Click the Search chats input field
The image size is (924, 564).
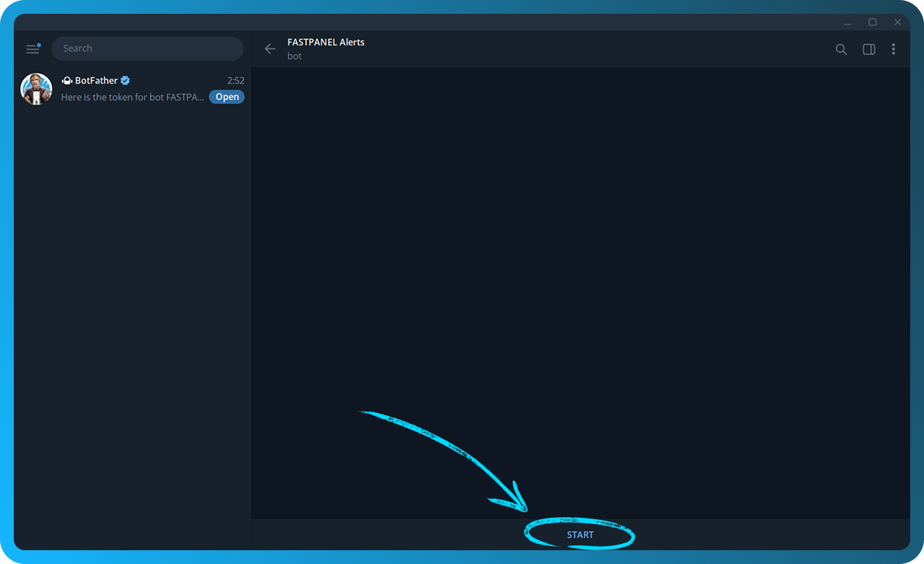point(147,48)
